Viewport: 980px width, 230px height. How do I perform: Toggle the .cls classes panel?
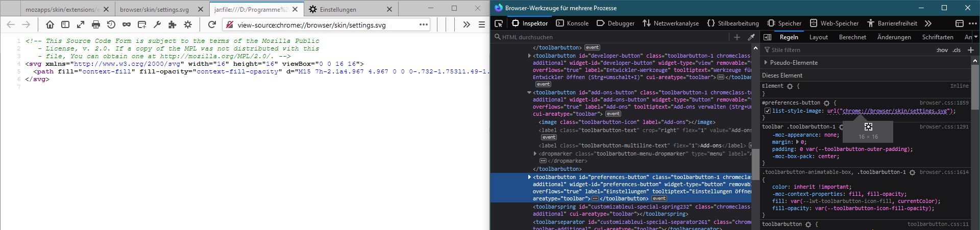coord(957,50)
